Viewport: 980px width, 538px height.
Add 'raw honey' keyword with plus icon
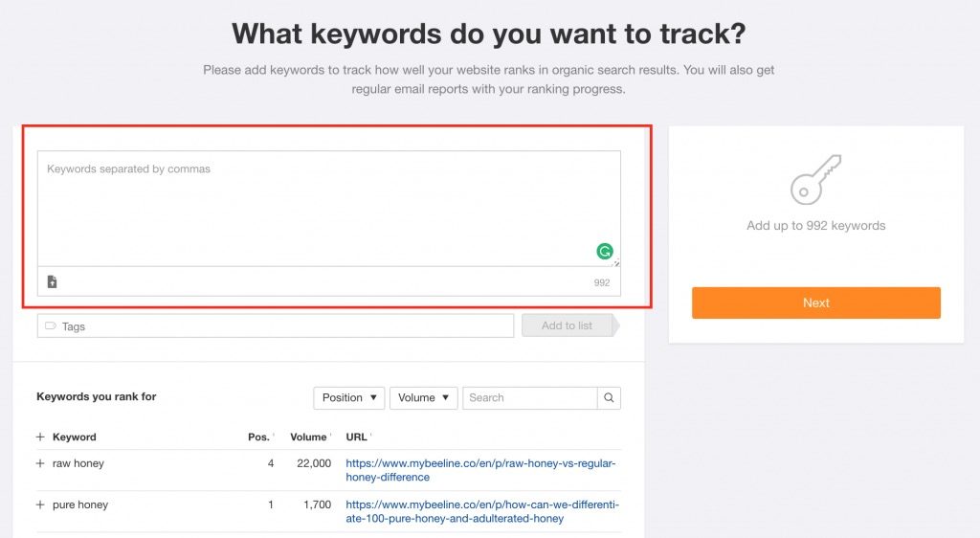point(40,463)
